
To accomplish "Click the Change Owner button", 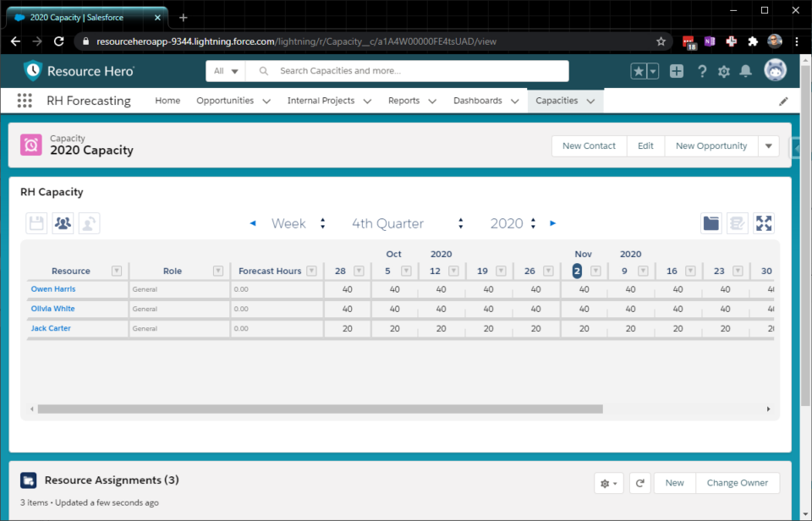I will 738,483.
